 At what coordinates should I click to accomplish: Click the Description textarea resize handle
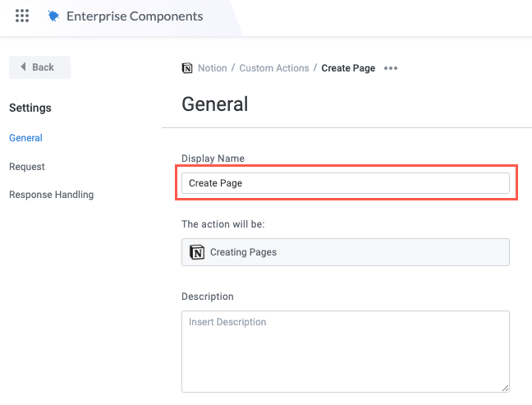pos(505,388)
